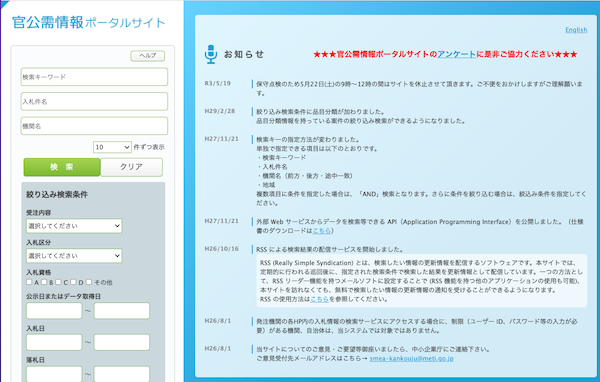Click the 絞り込み検索条件 heading
This screenshot has width=600, height=382.
click(x=57, y=194)
